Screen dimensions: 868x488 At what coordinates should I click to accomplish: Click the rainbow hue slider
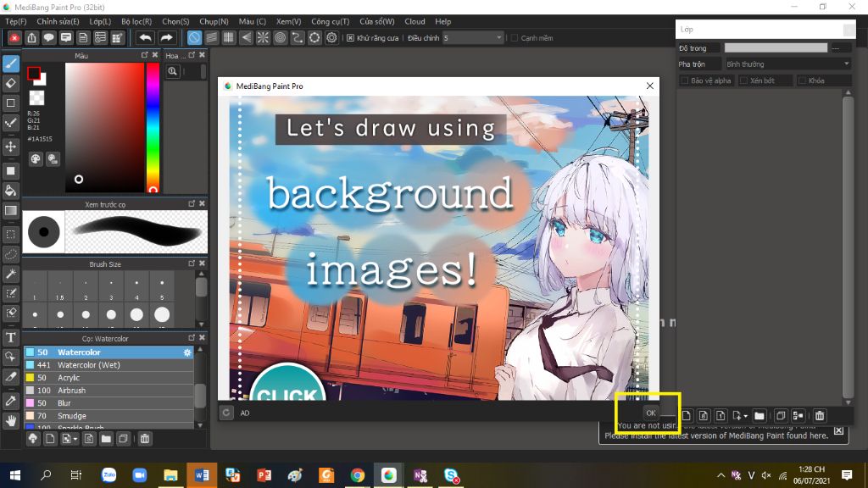(153, 128)
